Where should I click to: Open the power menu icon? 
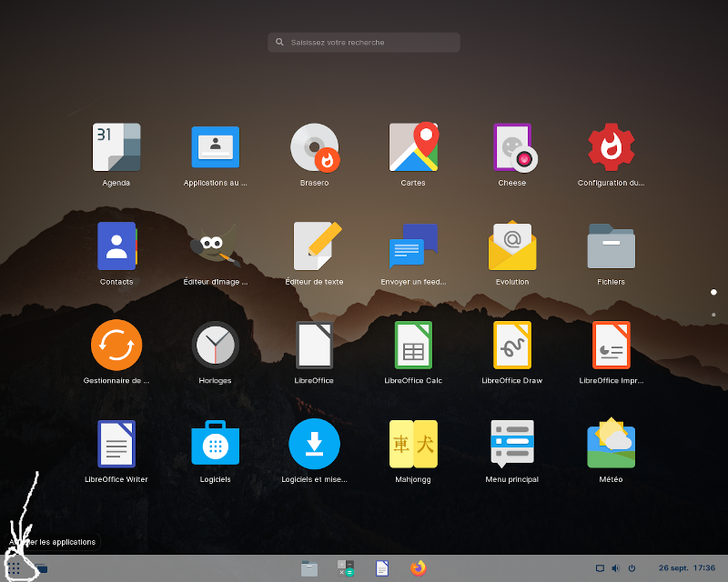tap(632, 568)
